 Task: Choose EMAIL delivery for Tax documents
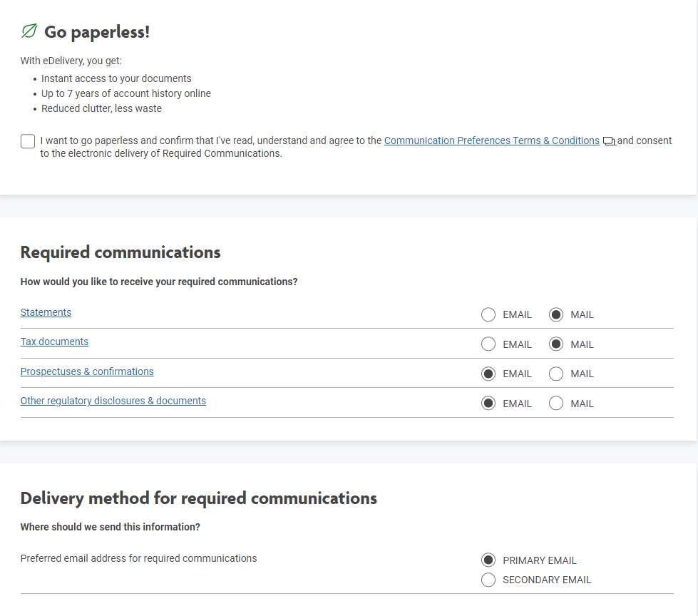pos(488,344)
